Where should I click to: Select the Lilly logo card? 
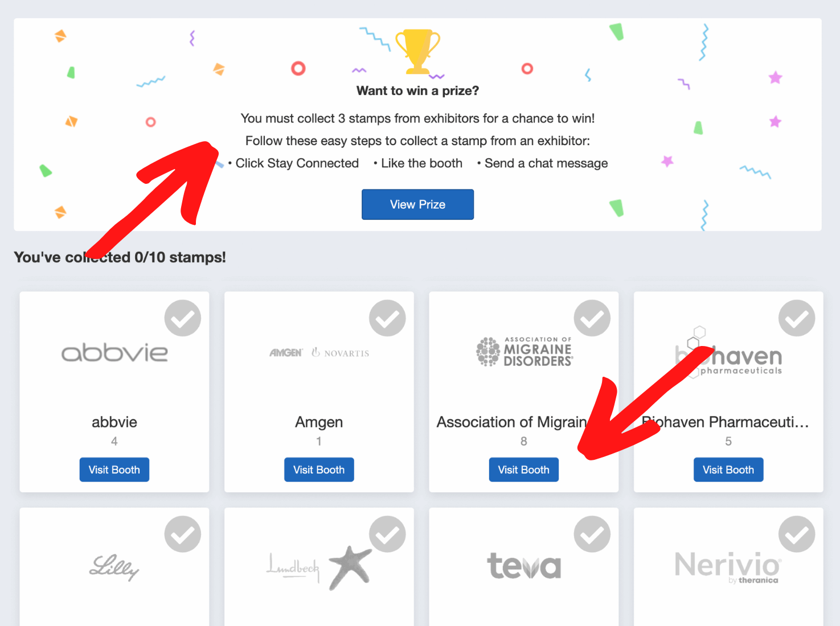point(114,567)
